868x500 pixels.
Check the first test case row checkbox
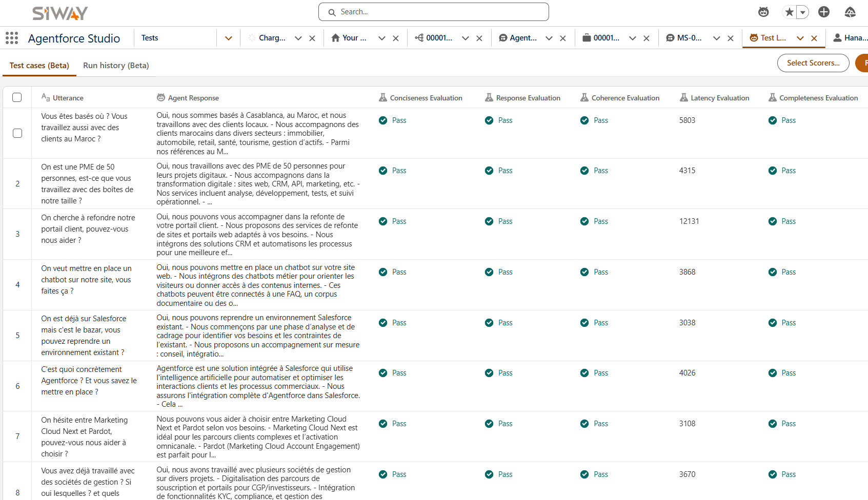tap(17, 133)
